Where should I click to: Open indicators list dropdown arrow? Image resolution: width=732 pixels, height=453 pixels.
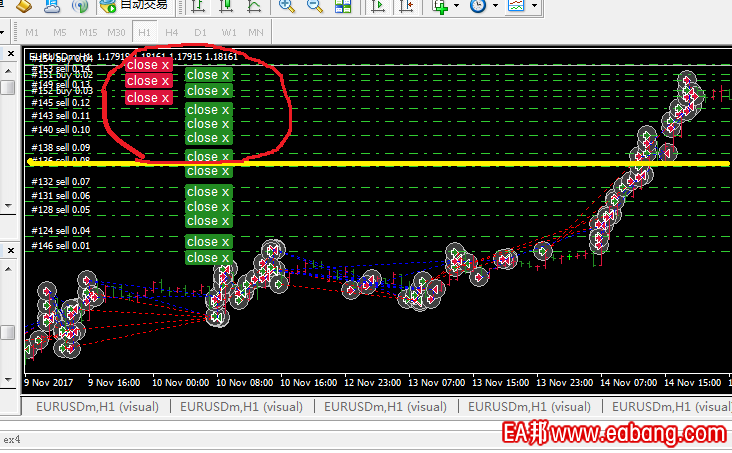point(459,7)
